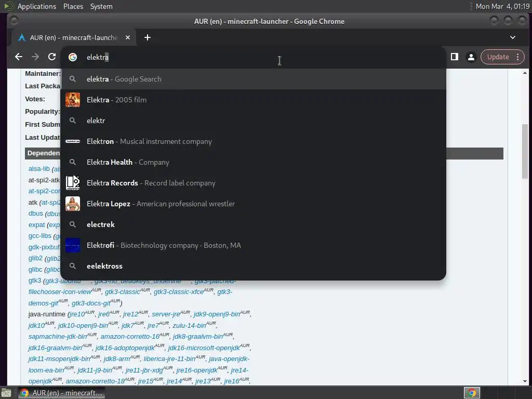532x399 pixels.
Task: Open the Places menu
Action: click(x=73, y=6)
